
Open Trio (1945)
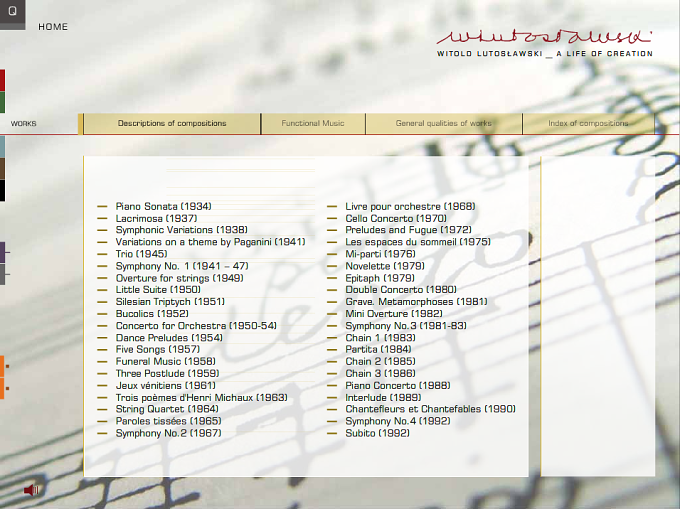coord(141,254)
